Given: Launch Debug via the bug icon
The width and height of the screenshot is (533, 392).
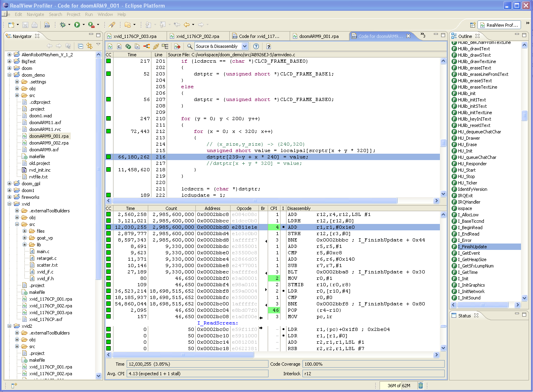Looking at the screenshot, I should point(63,25).
